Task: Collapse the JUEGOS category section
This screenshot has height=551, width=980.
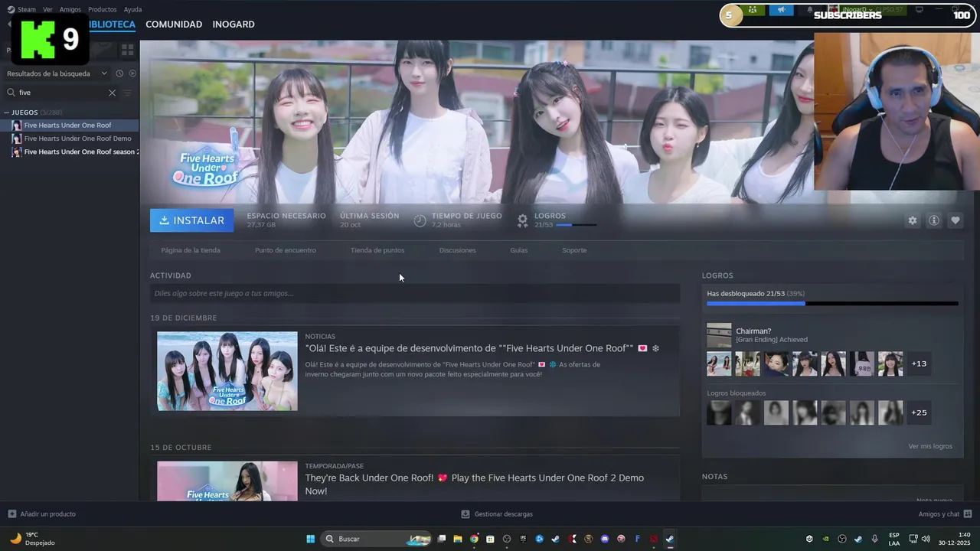Action: pyautogui.click(x=7, y=112)
